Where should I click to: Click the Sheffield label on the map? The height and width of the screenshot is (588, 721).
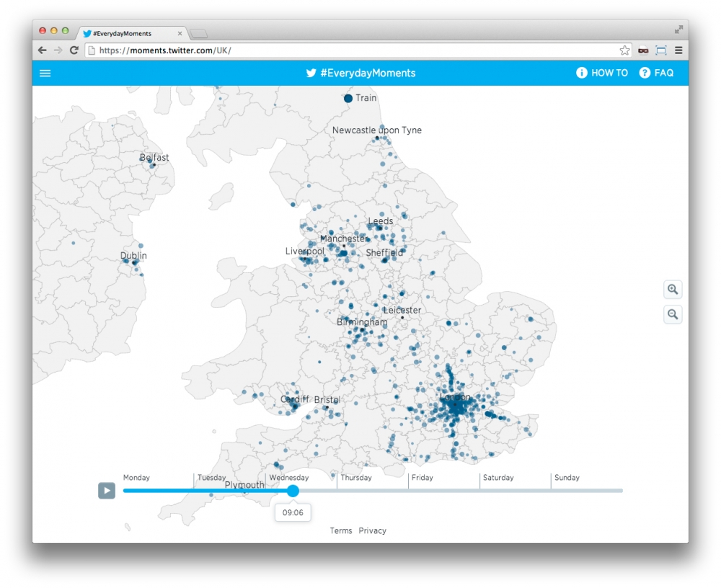click(x=384, y=253)
